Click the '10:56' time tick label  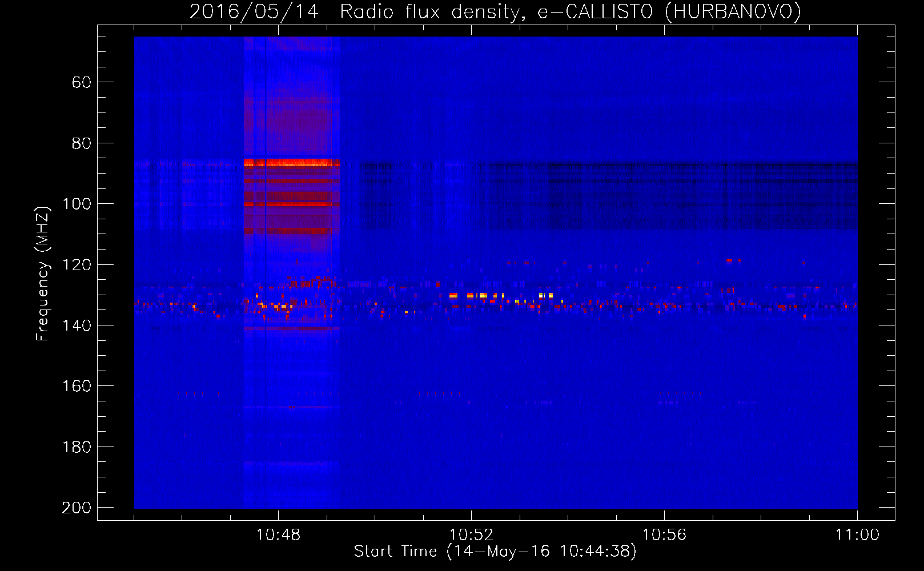point(664,535)
